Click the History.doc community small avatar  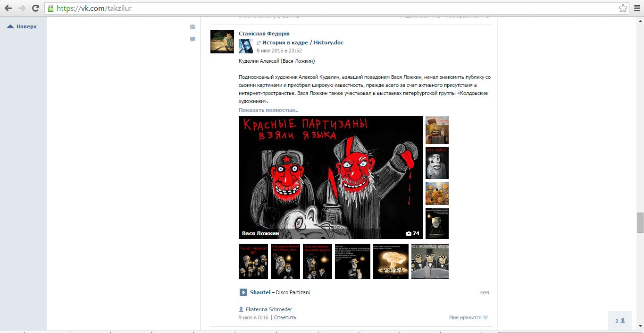click(245, 46)
